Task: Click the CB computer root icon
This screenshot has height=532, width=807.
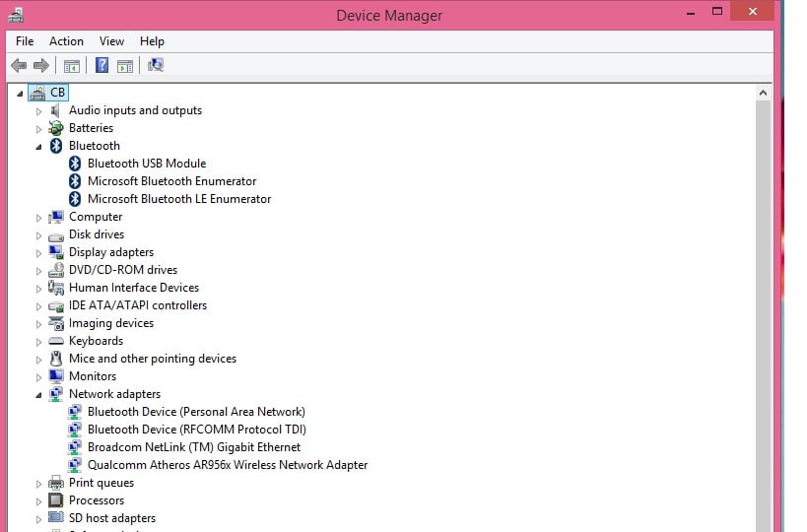Action: coord(37,93)
